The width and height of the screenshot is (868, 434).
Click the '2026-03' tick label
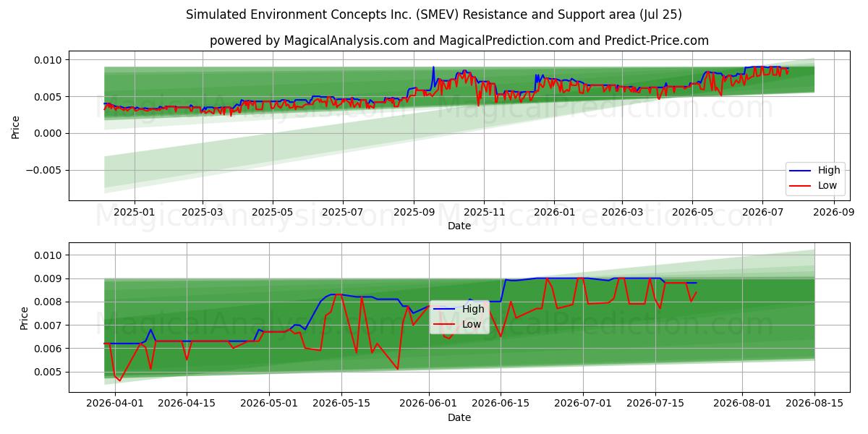click(x=622, y=212)
